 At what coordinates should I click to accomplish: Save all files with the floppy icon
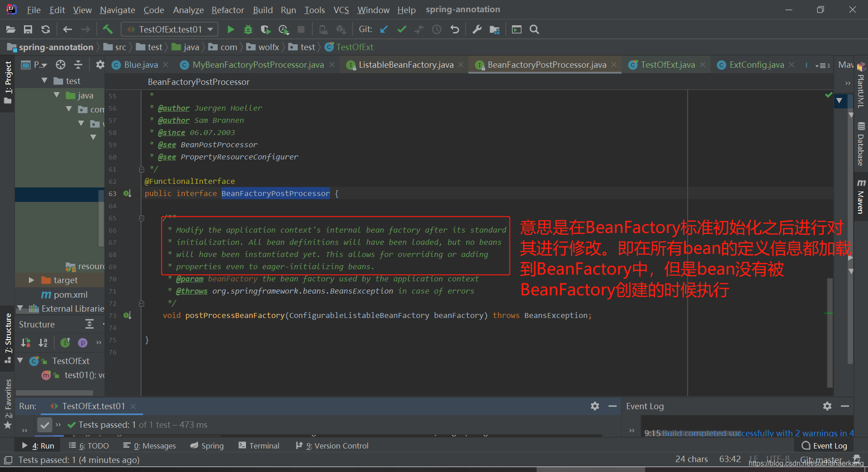pos(28,29)
